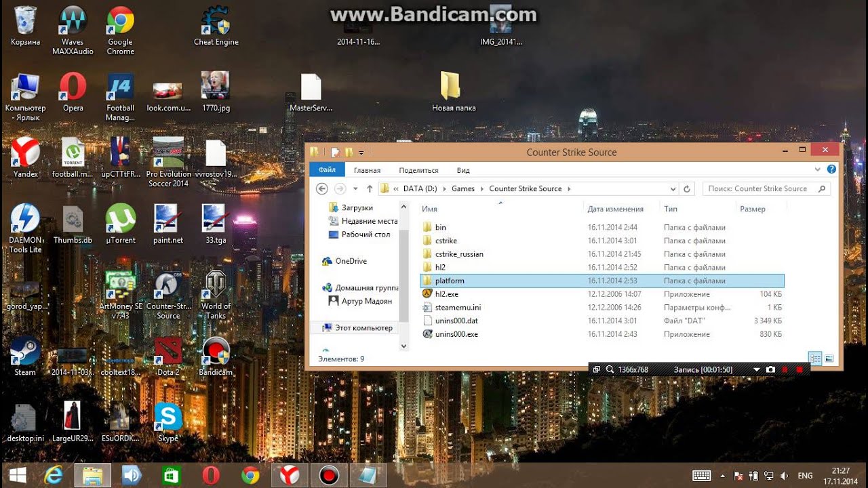Viewport: 868px width, 488px height.
Task: Open the Football Manager desktop shortcut
Action: click(121, 97)
